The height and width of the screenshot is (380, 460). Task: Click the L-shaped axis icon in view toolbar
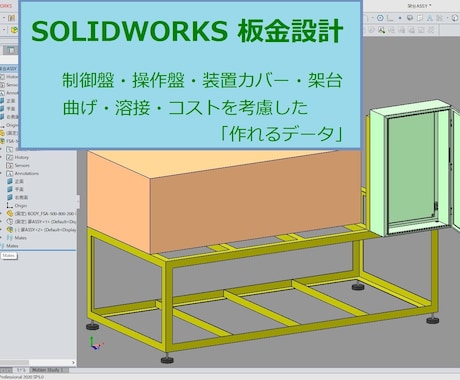(390, 18)
